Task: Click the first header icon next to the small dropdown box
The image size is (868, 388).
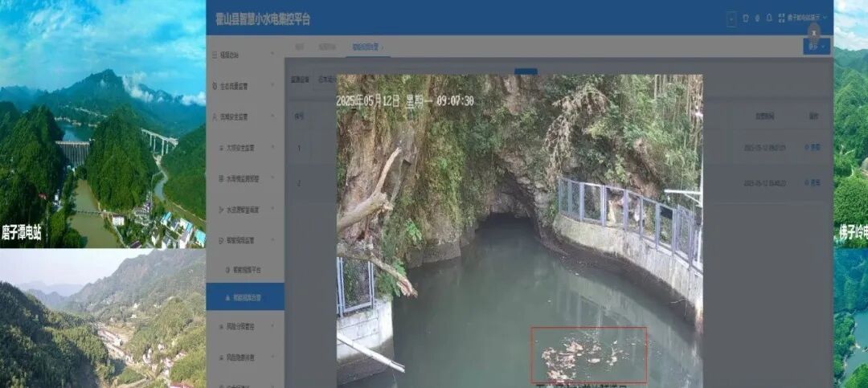Action: click(745, 18)
